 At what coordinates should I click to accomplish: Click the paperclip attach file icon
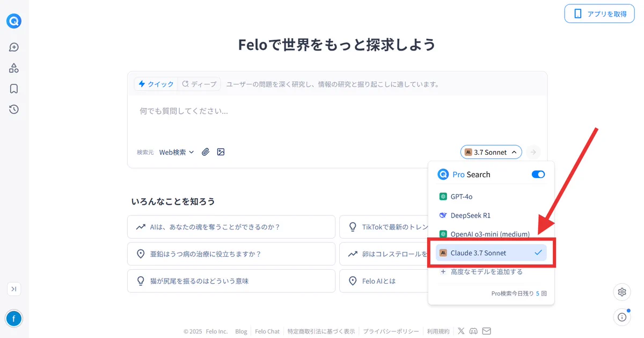[x=206, y=152]
